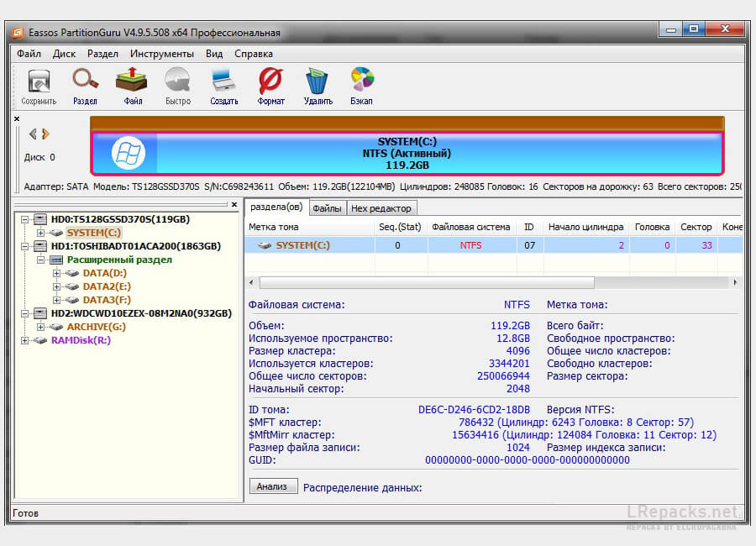Open the Раздел partition recovery tool
The width and height of the screenshot is (756, 546).
[85, 87]
